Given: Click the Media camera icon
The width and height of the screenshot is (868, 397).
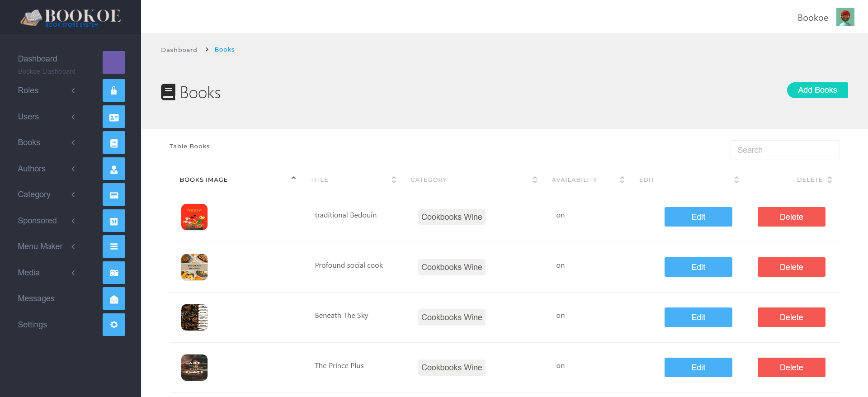Looking at the screenshot, I should [x=113, y=273].
